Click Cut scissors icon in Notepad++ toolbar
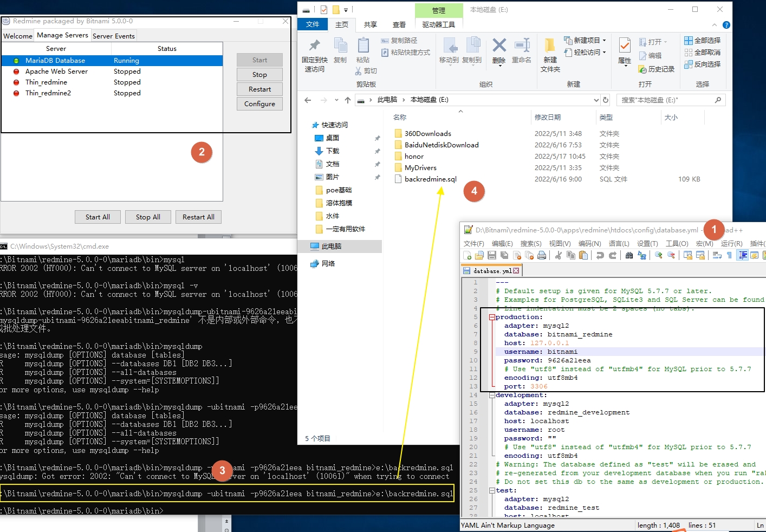Image resolution: width=766 pixels, height=532 pixels. point(559,255)
